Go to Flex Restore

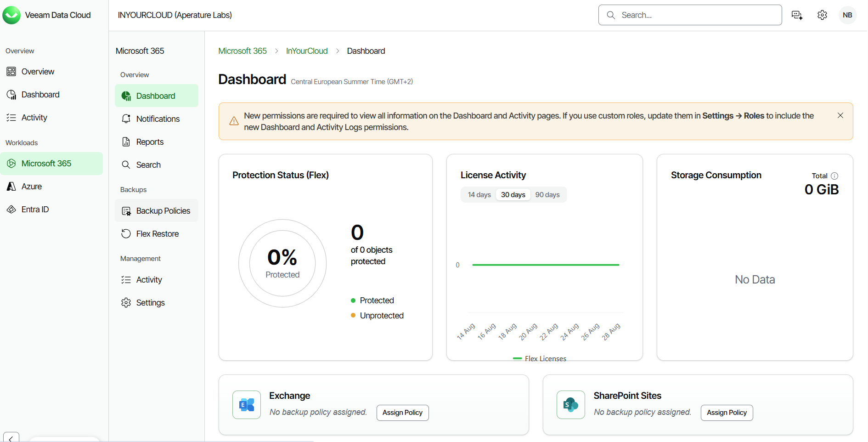(x=157, y=234)
